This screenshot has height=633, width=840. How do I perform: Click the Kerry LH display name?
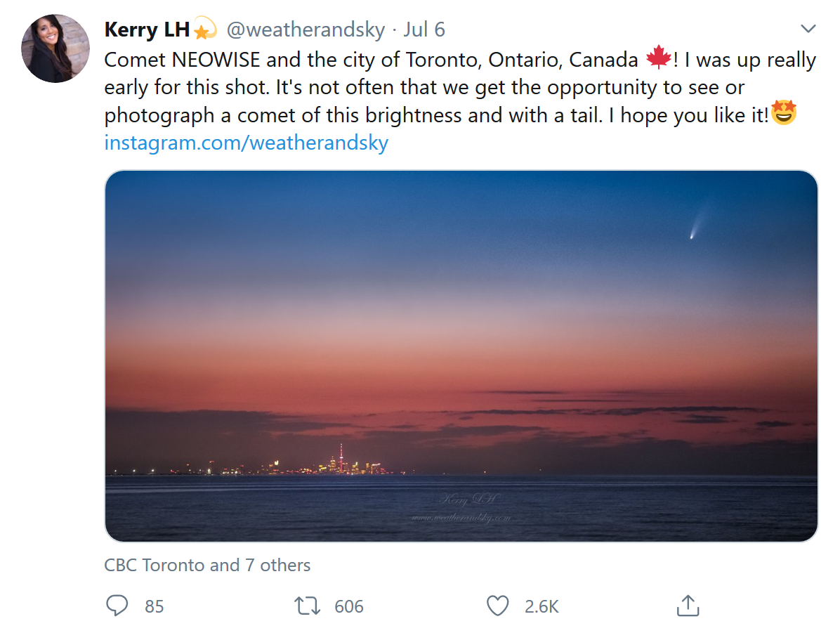[147, 30]
